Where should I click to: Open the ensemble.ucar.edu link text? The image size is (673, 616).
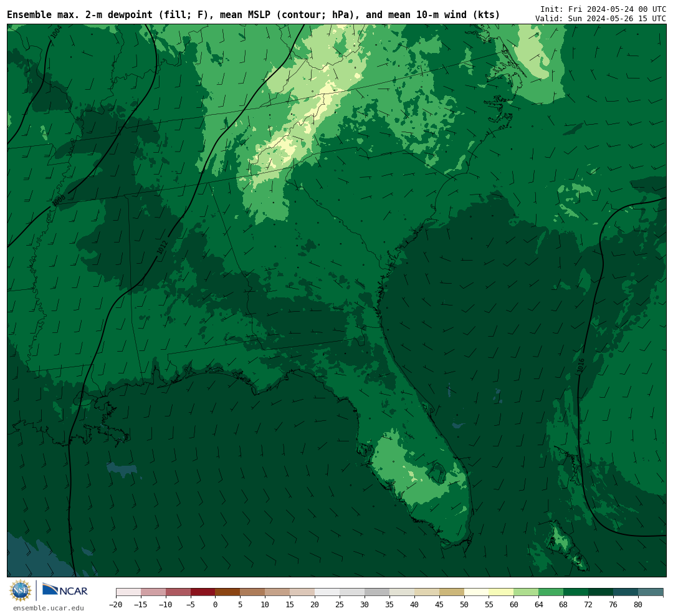pyautogui.click(x=49, y=608)
